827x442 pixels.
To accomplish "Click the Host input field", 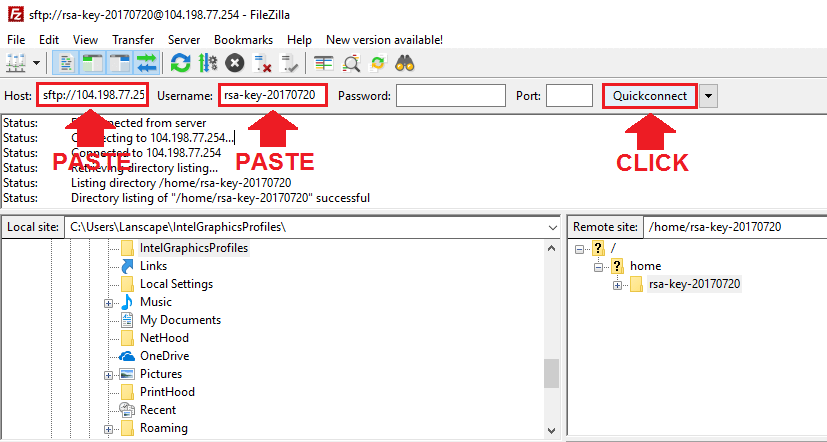I will pyautogui.click(x=93, y=95).
